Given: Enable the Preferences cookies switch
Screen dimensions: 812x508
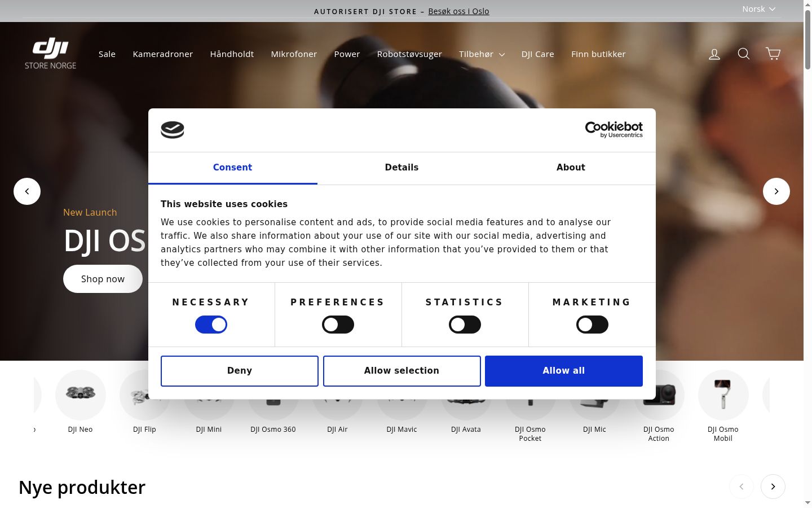Looking at the screenshot, I should point(338,325).
